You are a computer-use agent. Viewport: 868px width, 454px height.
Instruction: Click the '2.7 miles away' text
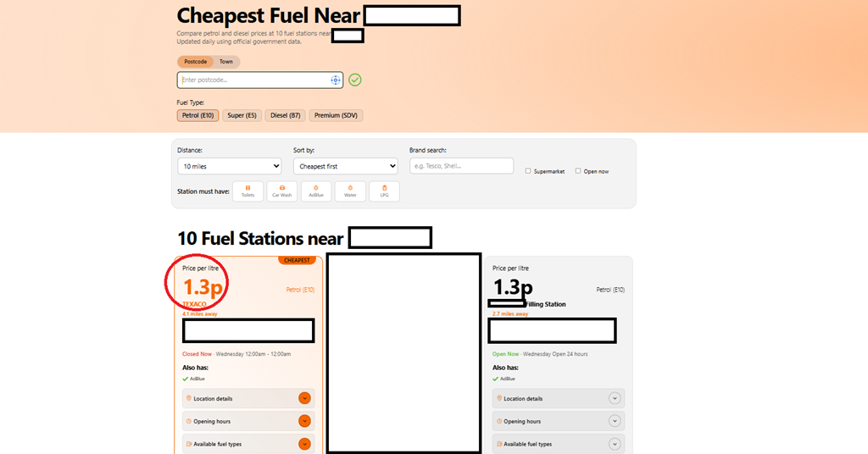point(510,314)
